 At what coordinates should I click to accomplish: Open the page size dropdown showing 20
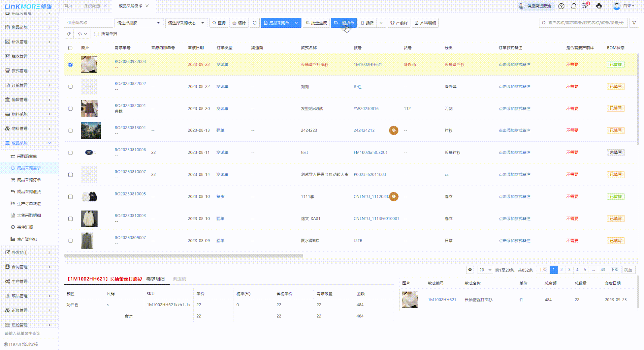tap(485, 270)
